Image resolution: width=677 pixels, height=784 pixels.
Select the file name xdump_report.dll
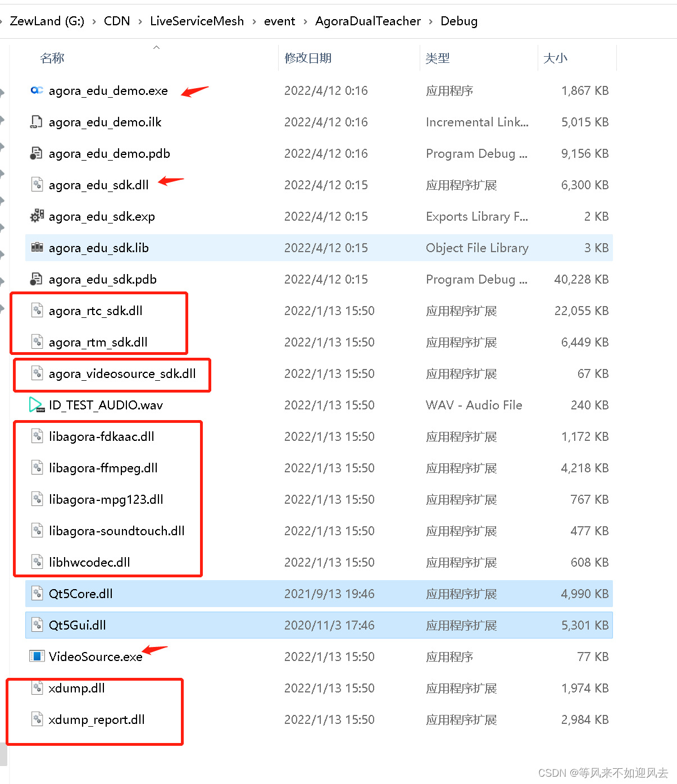[x=97, y=720]
